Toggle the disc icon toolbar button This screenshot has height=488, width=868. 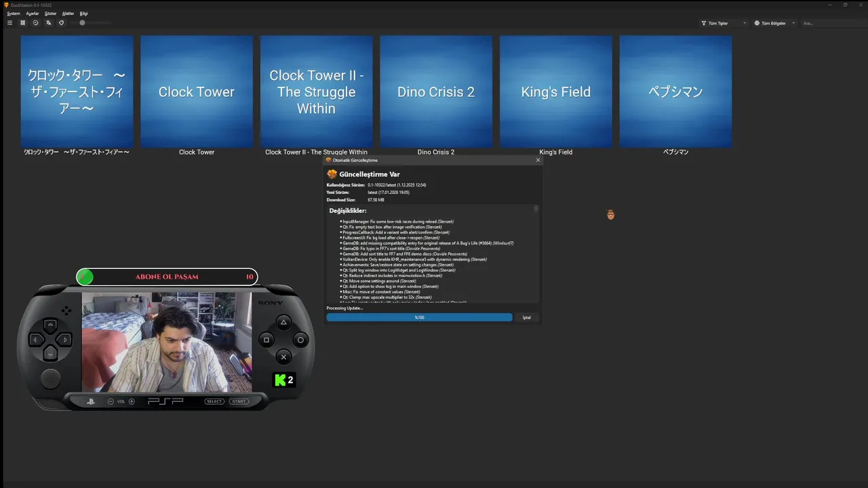coord(35,23)
